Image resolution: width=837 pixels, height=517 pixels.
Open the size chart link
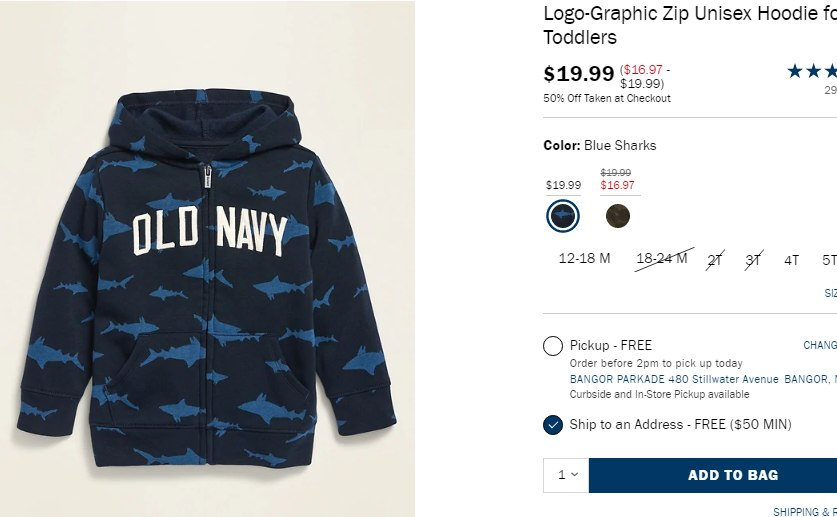point(830,293)
